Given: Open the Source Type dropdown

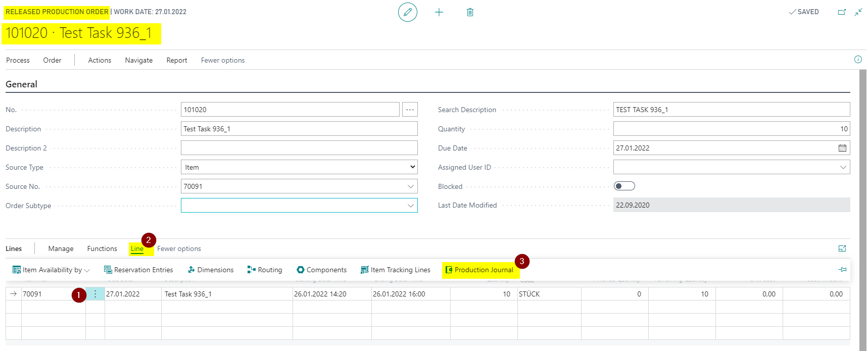Looking at the screenshot, I should pyautogui.click(x=299, y=167).
